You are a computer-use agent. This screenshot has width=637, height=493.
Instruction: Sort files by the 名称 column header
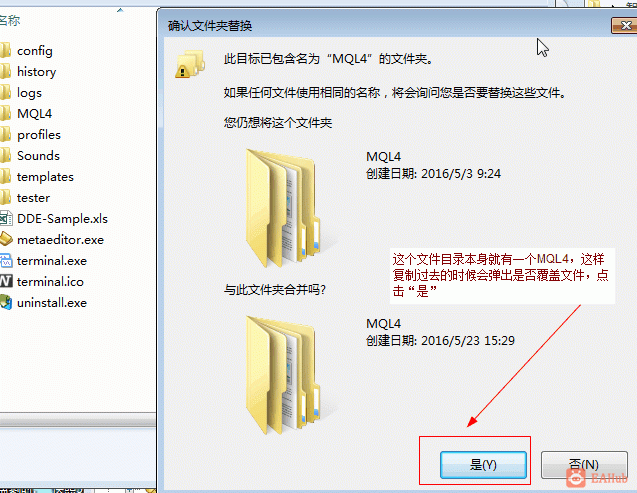(x=10, y=20)
